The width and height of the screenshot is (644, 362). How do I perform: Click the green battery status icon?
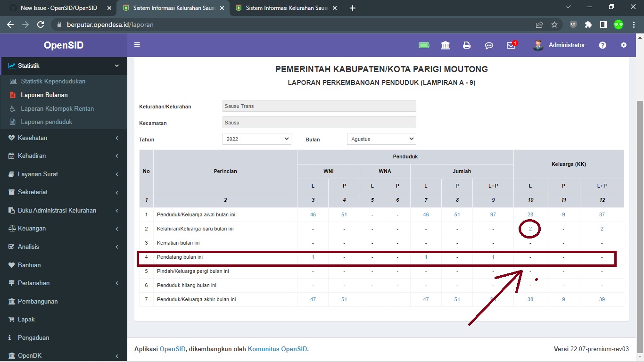(424, 45)
